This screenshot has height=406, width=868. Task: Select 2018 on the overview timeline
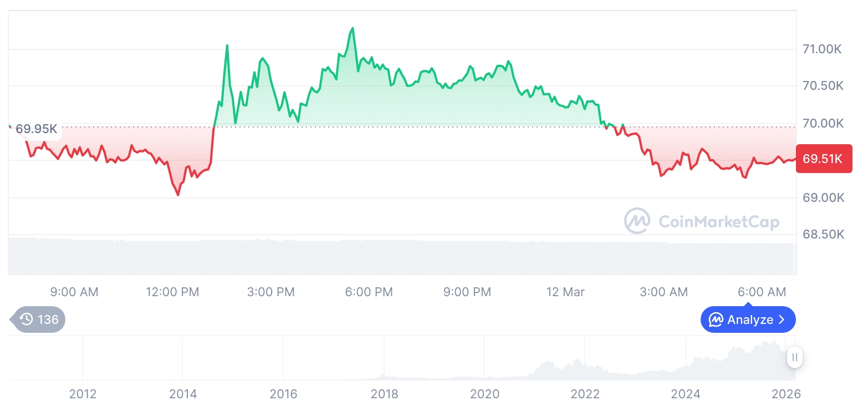(x=384, y=394)
